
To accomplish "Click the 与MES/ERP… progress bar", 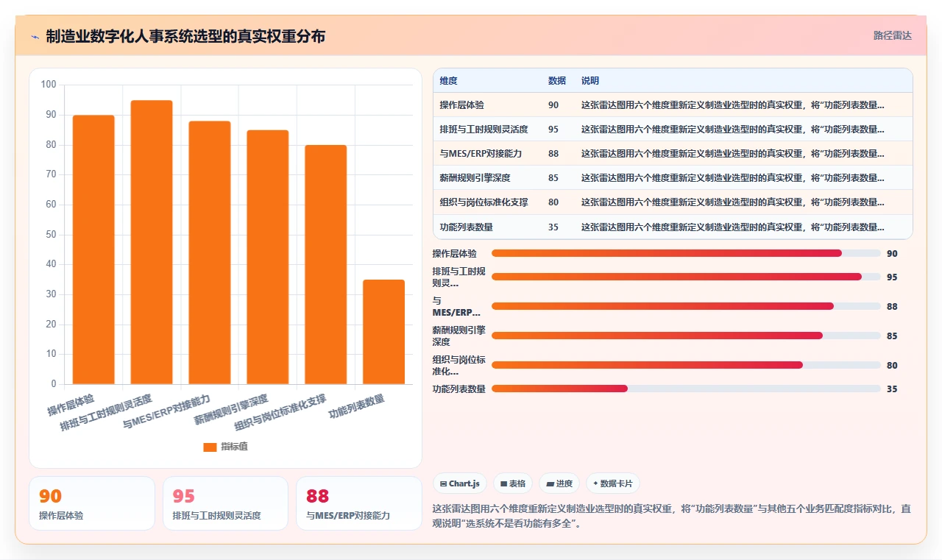I will click(686, 306).
